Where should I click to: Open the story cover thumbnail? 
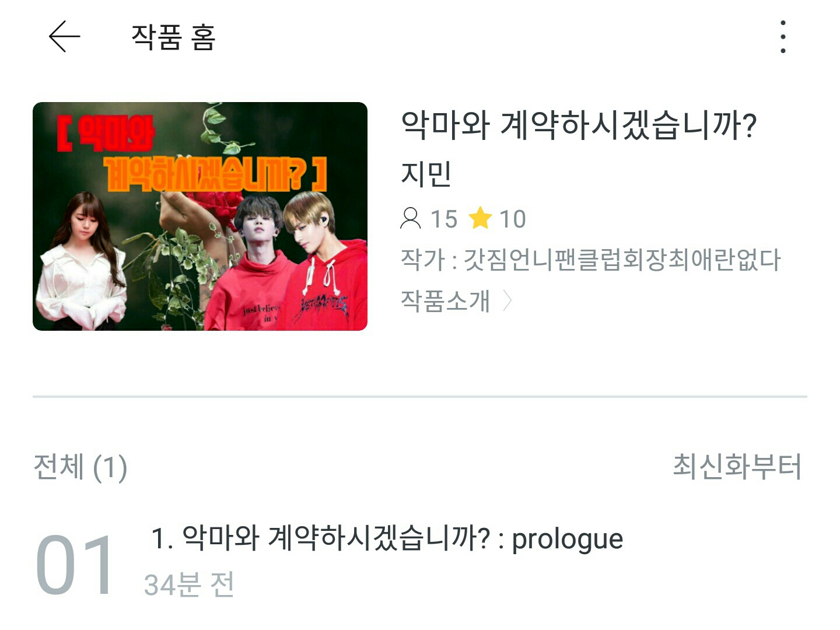click(x=200, y=216)
